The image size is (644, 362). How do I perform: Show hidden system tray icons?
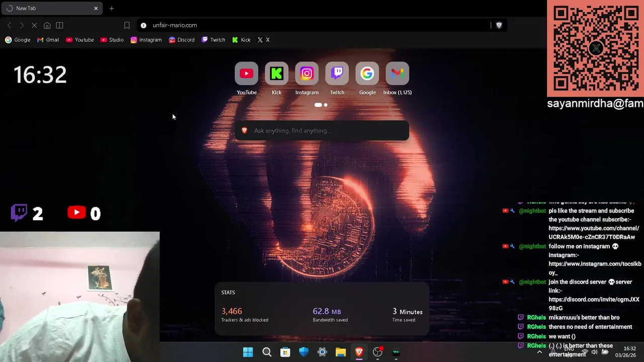540,352
